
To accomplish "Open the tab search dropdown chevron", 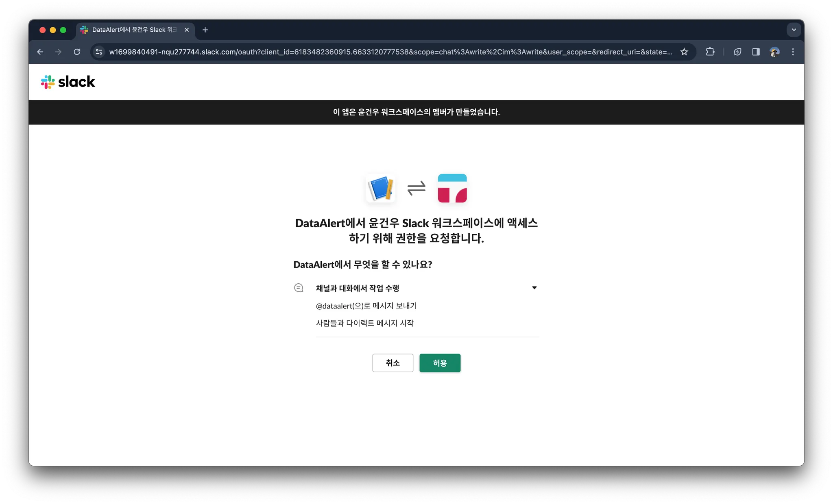I will [x=794, y=30].
